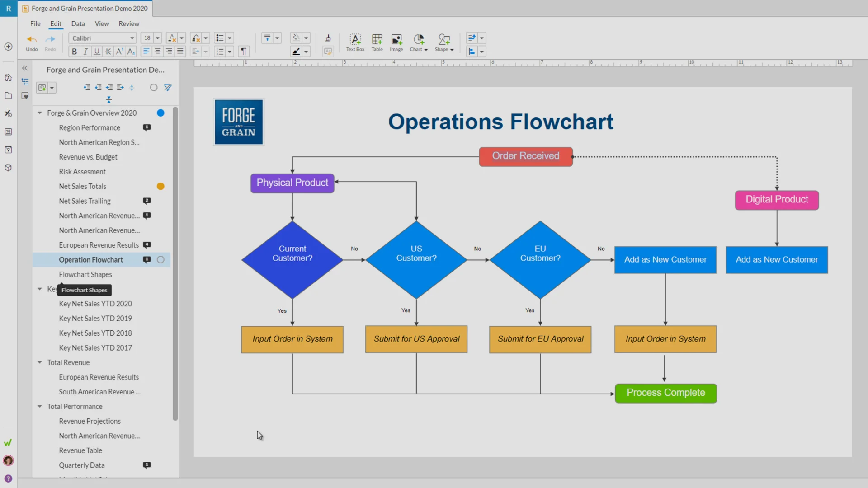868x488 pixels.
Task: Click the Help question mark icon
Action: [x=8, y=478]
